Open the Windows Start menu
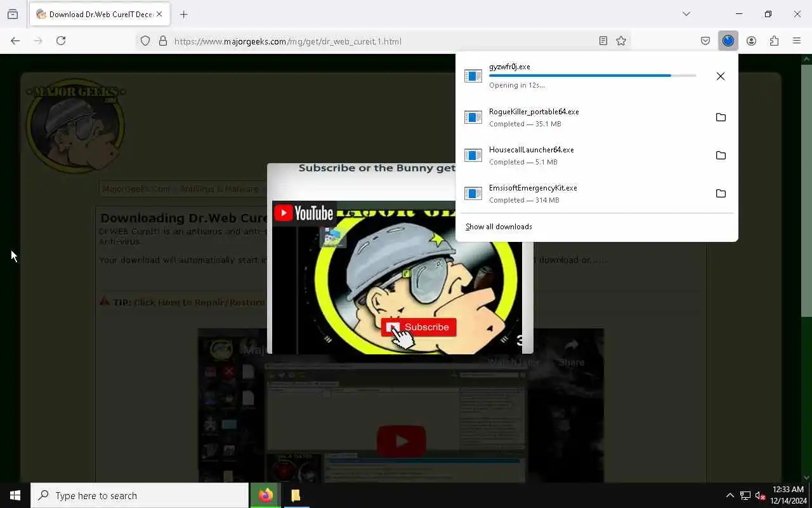The width and height of the screenshot is (812, 508). (15, 495)
